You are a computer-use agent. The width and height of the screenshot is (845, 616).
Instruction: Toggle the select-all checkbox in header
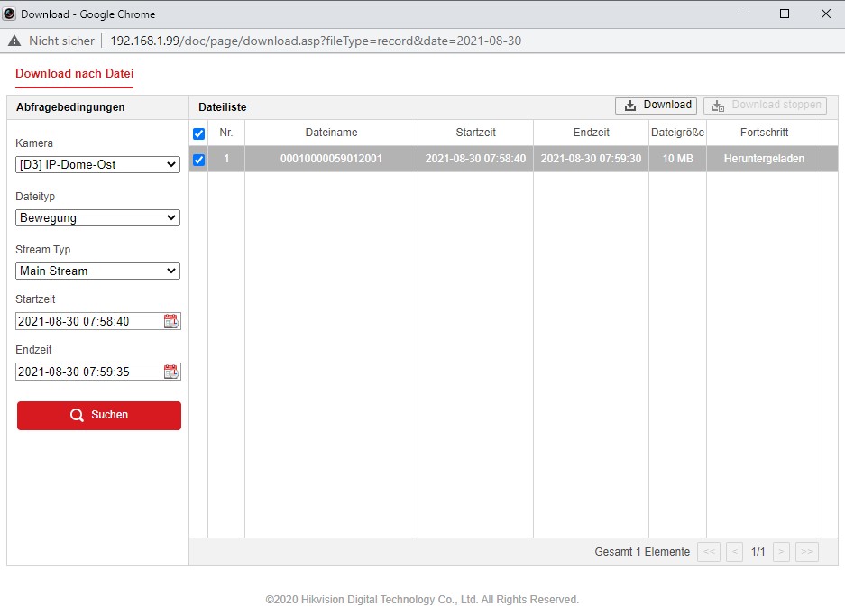tap(199, 133)
